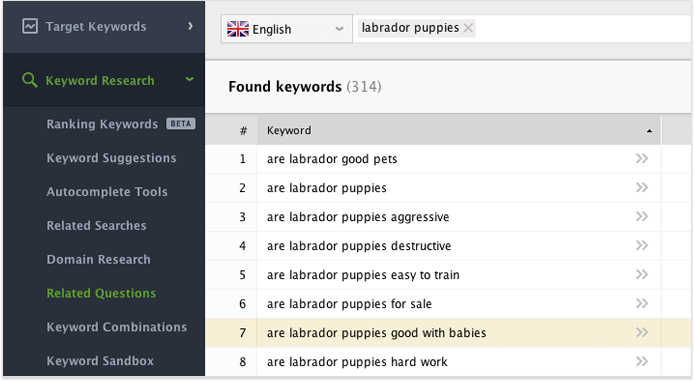Open Autocomplete Tools section
Screen dimensions: 694x381
pyautogui.click(x=107, y=192)
